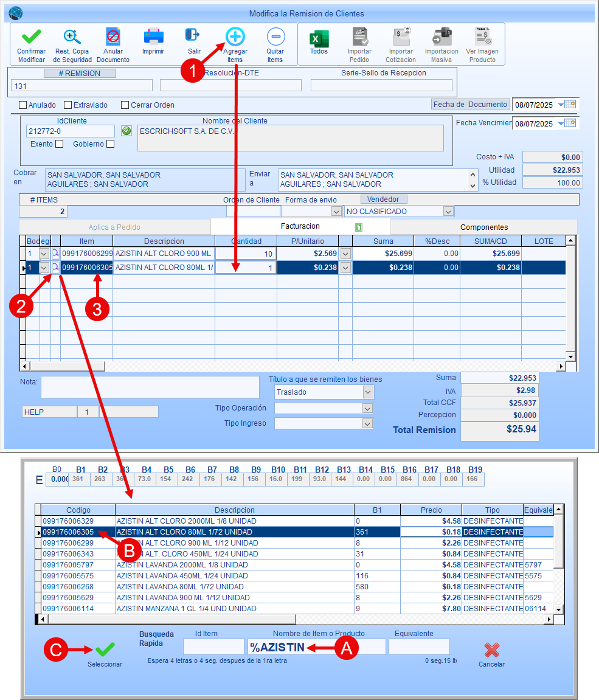Click the Fecha de Documento button
The width and height of the screenshot is (599, 700).
[471, 105]
